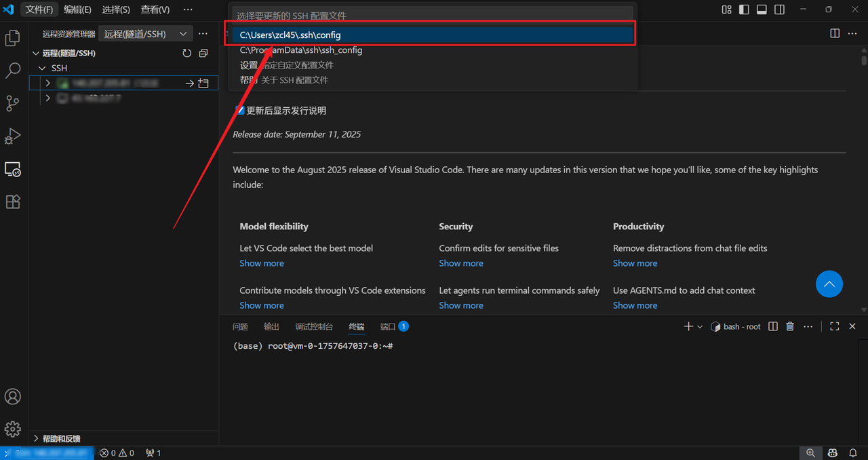Screen dimensions: 868x460
Task: Select C:\Users\zcl45\.ssh\config option
Action: tap(432, 35)
